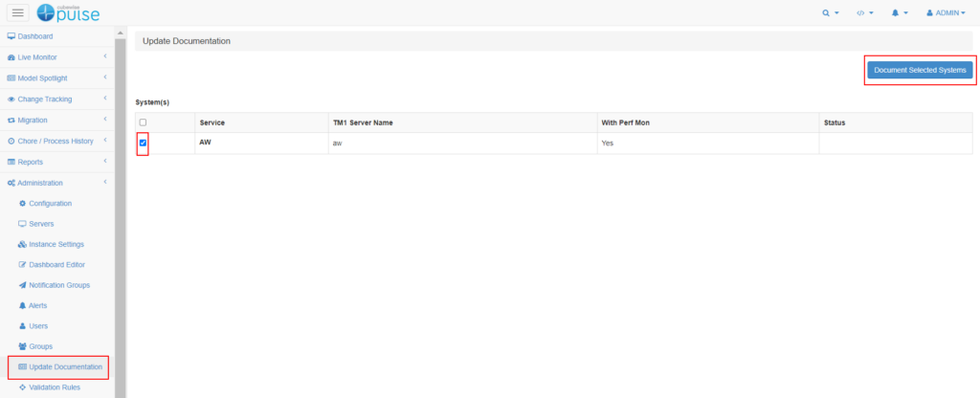Click Document Selected Systems button
The image size is (980, 398).
pos(921,70)
